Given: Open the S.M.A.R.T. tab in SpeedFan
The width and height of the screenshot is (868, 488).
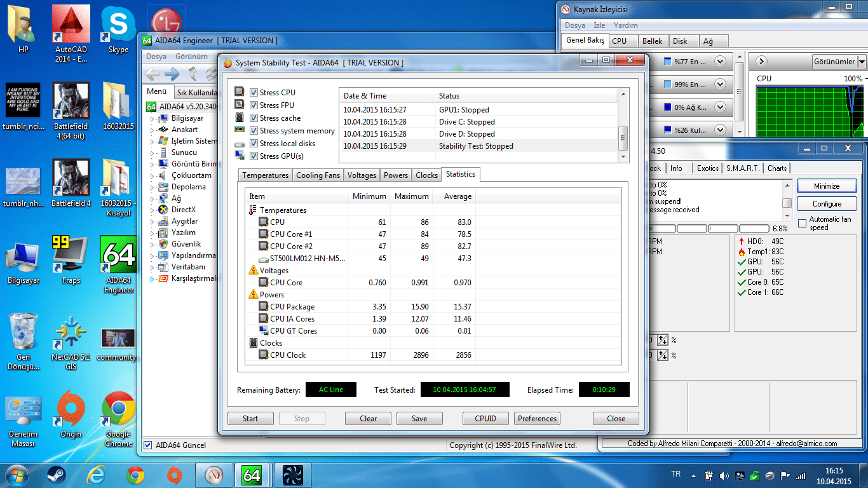Looking at the screenshot, I should click(743, 168).
